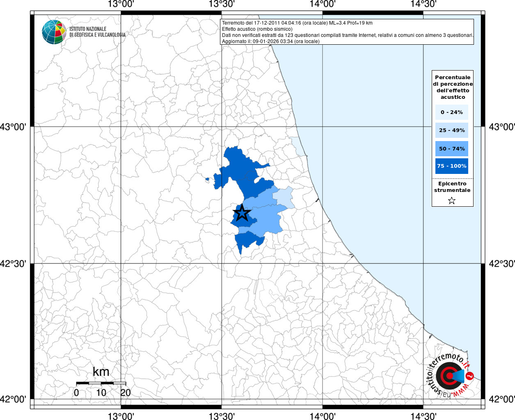Click the star symbol in the legend

click(x=452, y=201)
